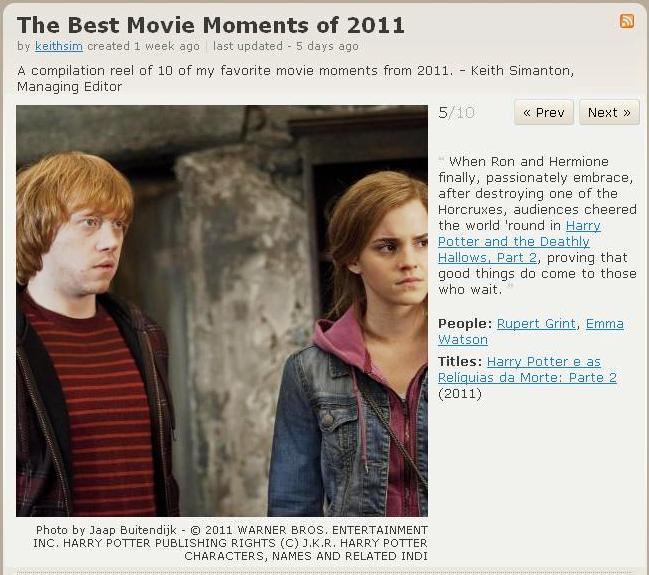Click the 5/10 slide counter
The height and width of the screenshot is (575, 649).
click(x=456, y=112)
